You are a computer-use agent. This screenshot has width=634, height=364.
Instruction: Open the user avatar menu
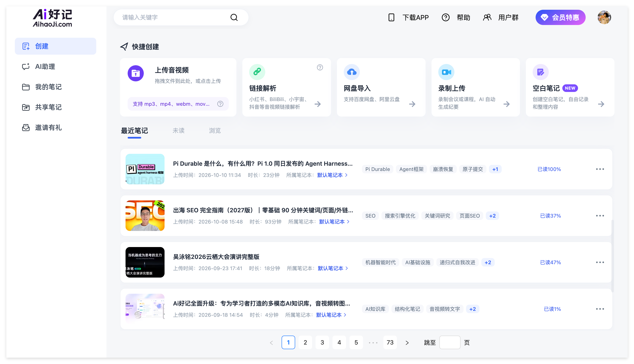click(x=604, y=18)
